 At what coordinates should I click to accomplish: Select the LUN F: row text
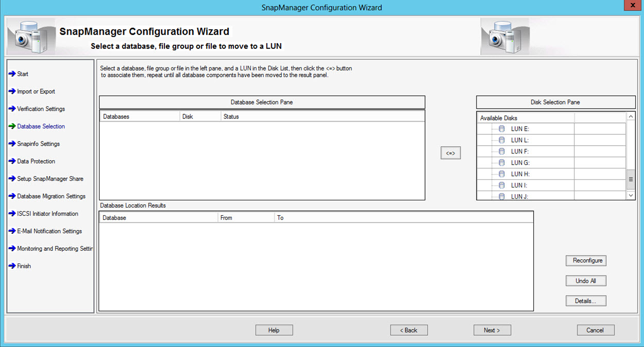520,151
